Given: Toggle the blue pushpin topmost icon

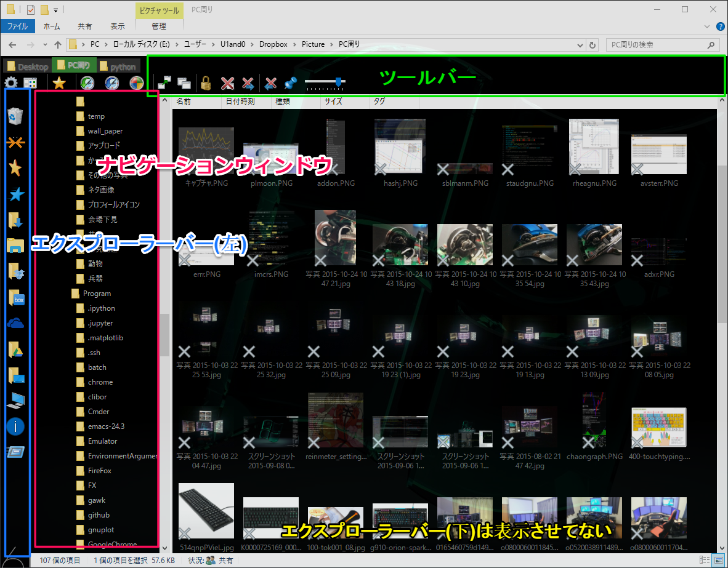Looking at the screenshot, I should tap(291, 83).
